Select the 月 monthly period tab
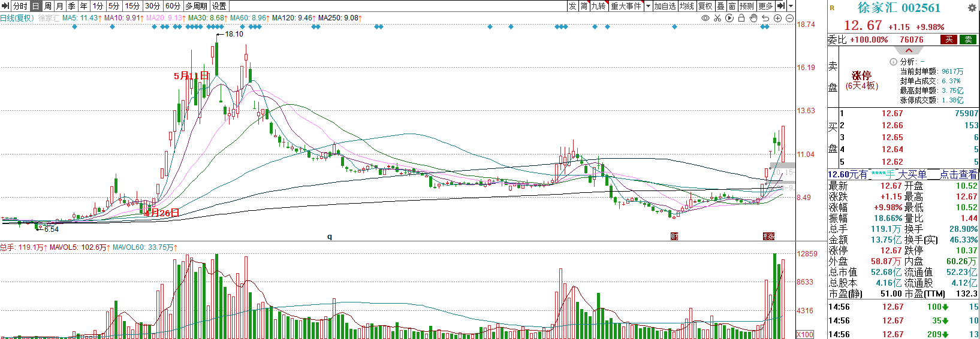The height and width of the screenshot is (339, 980). (x=59, y=6)
